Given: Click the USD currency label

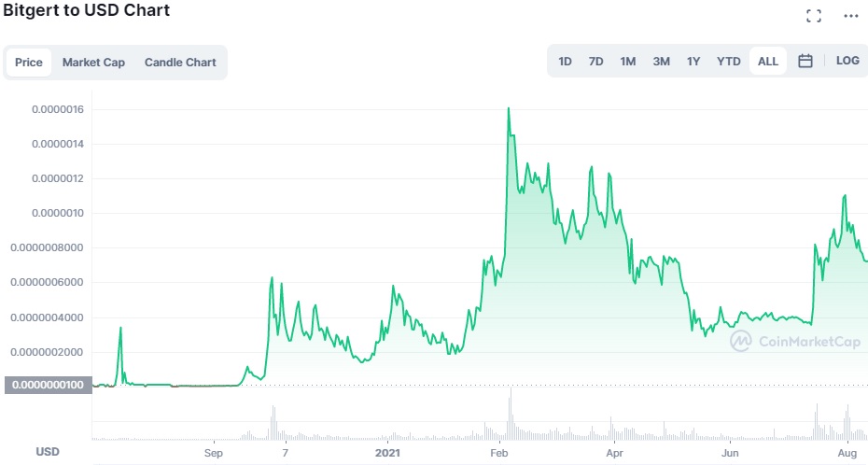Looking at the screenshot, I should tap(48, 452).
